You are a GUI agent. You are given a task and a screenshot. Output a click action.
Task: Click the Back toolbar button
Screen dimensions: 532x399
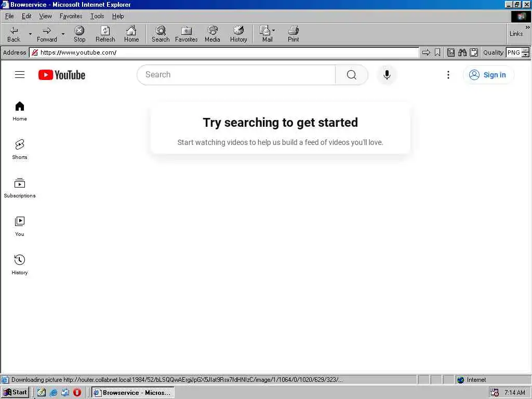[14, 34]
